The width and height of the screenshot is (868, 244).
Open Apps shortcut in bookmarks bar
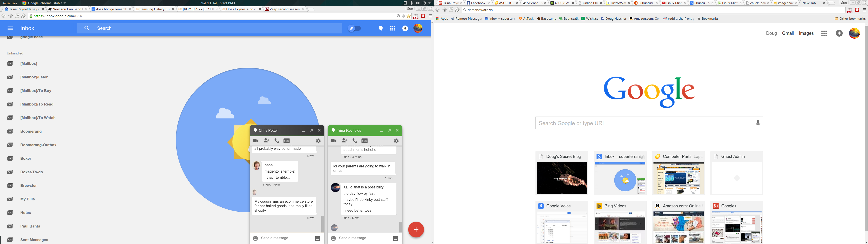(442, 19)
